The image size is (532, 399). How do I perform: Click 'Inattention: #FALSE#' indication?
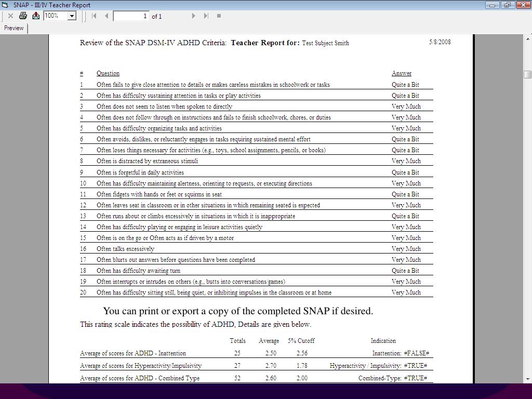pyautogui.click(x=401, y=353)
